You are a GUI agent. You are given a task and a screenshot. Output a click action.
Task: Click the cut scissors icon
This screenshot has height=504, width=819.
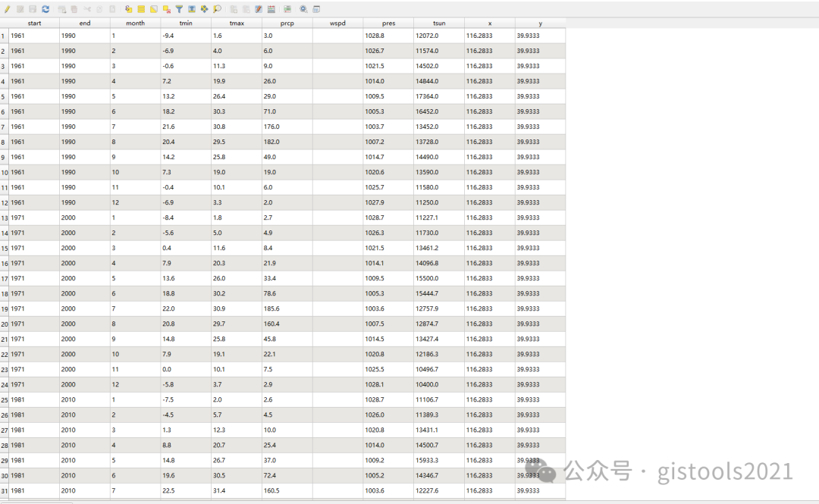click(x=86, y=9)
